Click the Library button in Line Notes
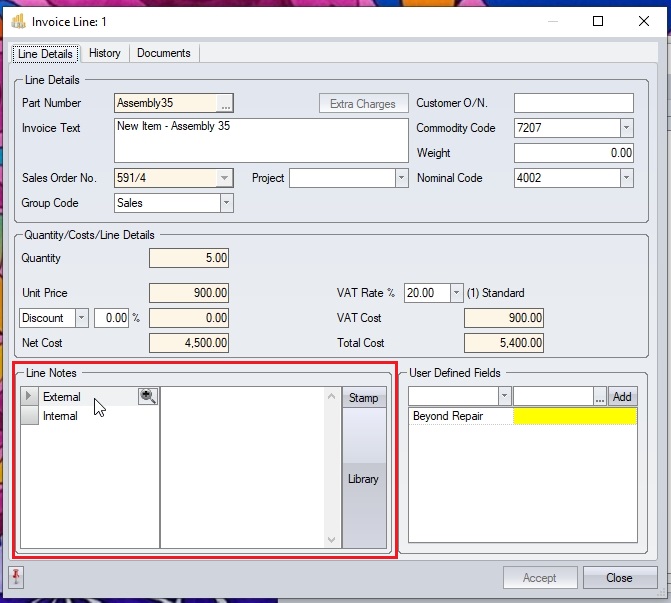The image size is (671, 603). click(363, 479)
